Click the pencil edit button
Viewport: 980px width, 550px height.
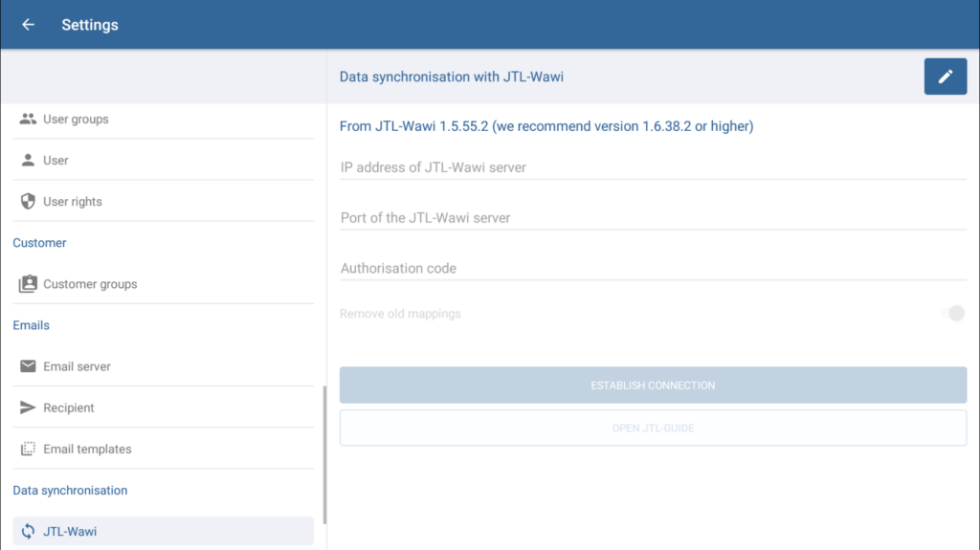click(945, 77)
